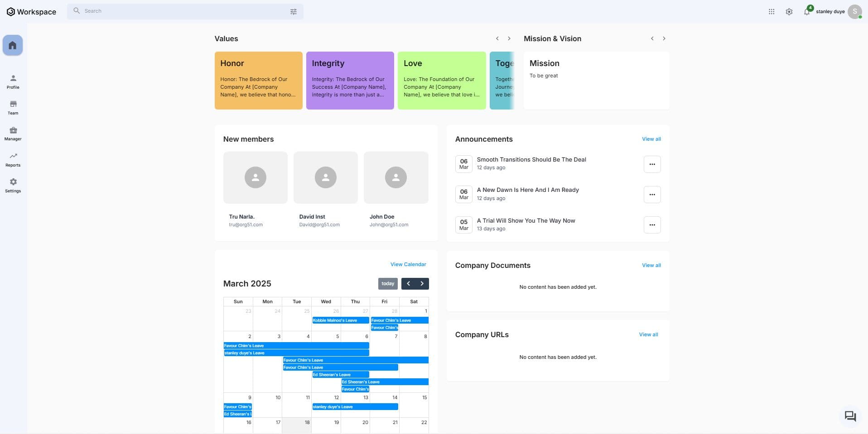Go to next calendar month

click(x=422, y=284)
